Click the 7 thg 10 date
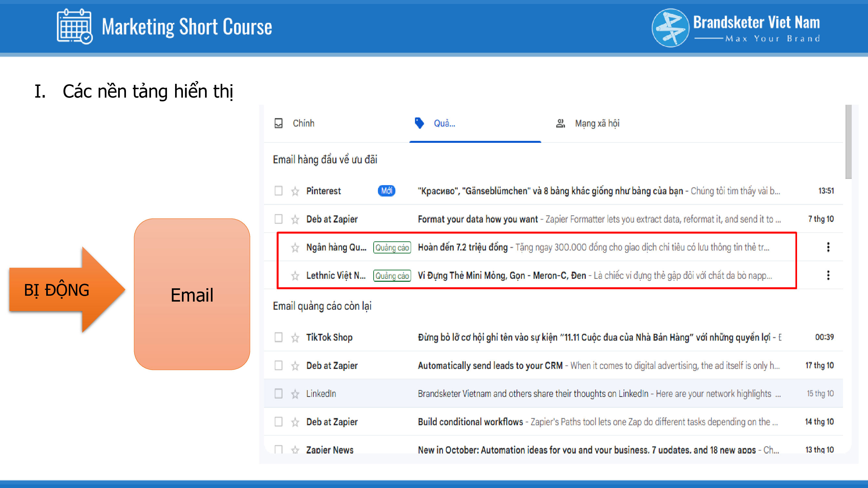868x488 pixels. 821,219
